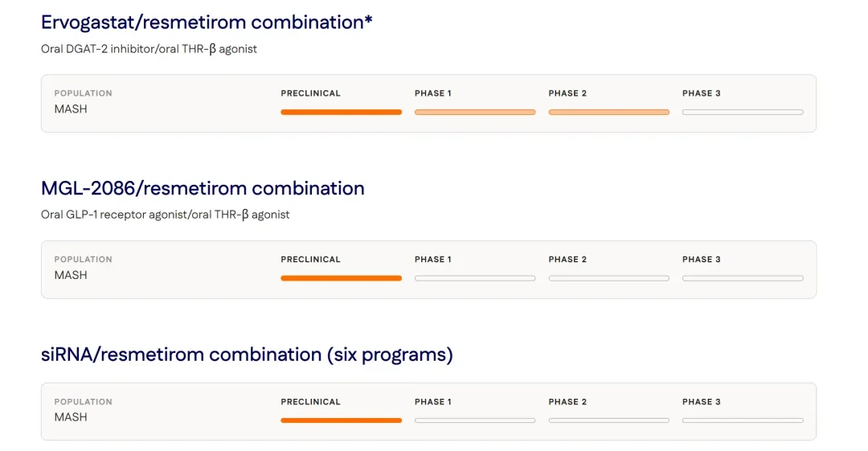This screenshot has width=868, height=451.
Task: Click MGL-2086's empty Phase 2 progress bar
Action: click(x=609, y=278)
